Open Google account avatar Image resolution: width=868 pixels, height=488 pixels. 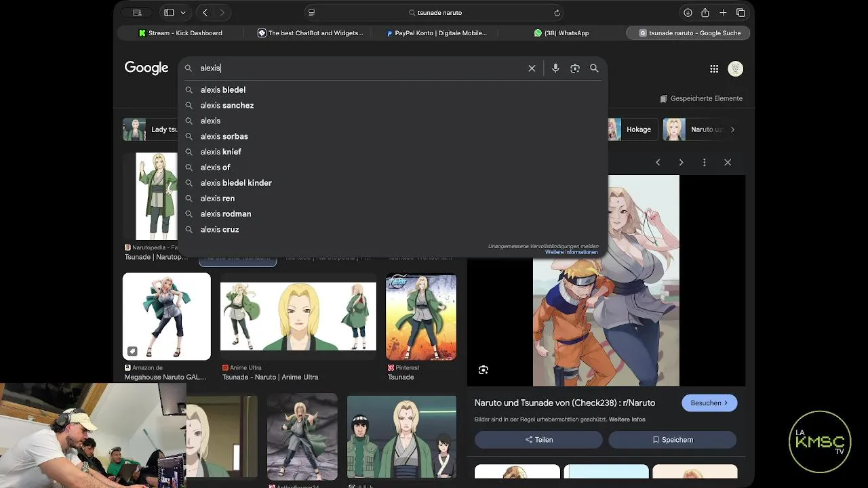735,68
